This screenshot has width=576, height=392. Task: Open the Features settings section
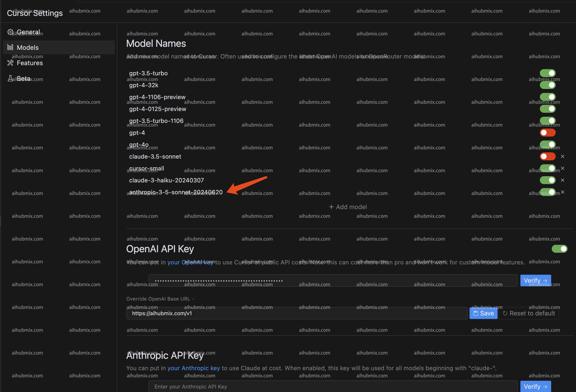pyautogui.click(x=30, y=63)
